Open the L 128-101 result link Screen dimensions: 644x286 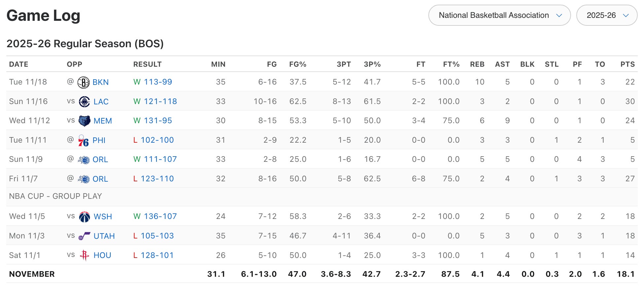pyautogui.click(x=157, y=255)
